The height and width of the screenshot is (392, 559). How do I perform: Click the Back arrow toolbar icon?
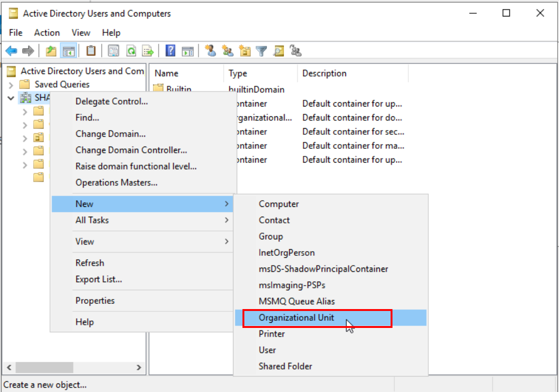pos(11,51)
